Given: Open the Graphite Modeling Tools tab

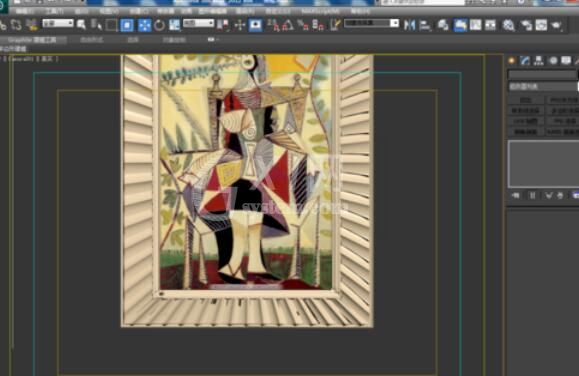Looking at the screenshot, I should pos(32,40).
